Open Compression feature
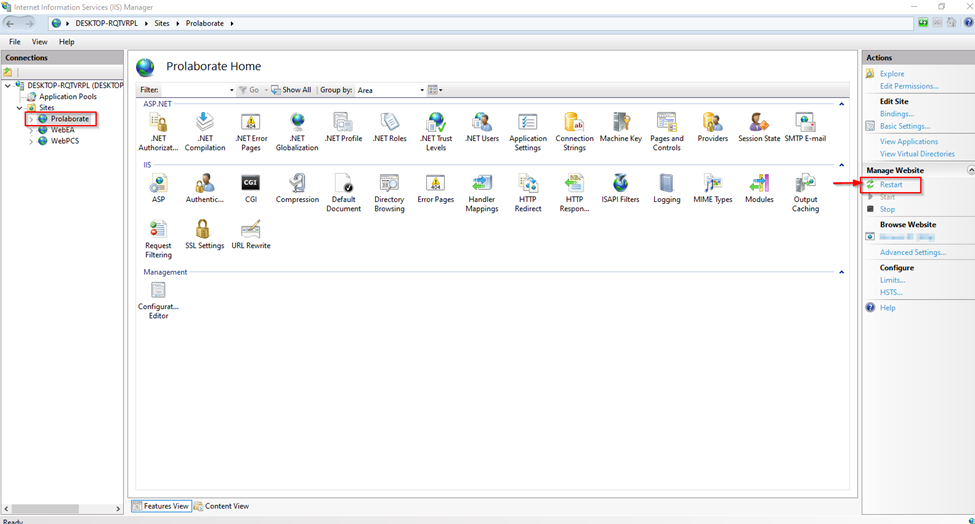 pyautogui.click(x=297, y=188)
